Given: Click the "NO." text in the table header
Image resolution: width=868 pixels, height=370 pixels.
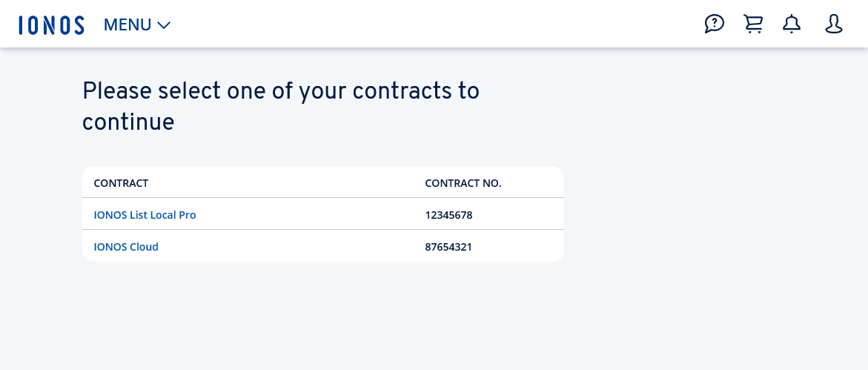Looking at the screenshot, I should pos(491,183).
